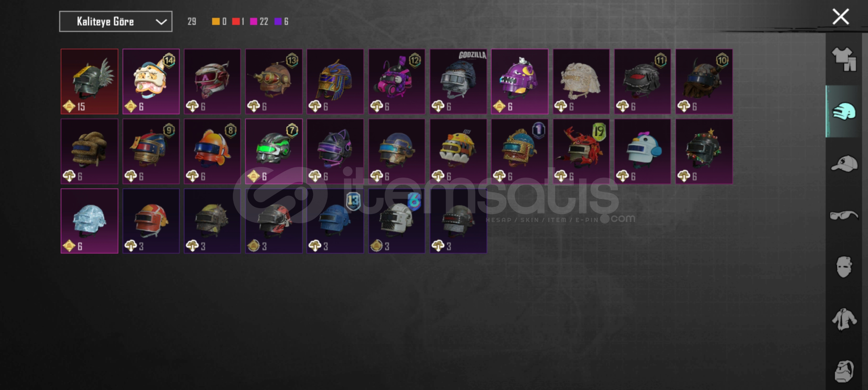Close the inventory screen with X

(x=841, y=17)
